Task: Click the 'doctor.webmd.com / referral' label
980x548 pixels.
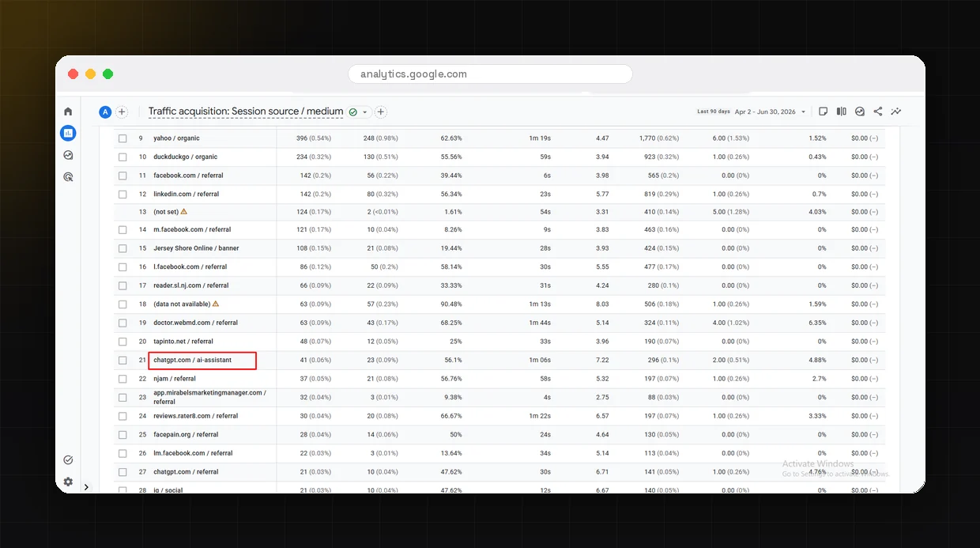Action: coord(196,323)
